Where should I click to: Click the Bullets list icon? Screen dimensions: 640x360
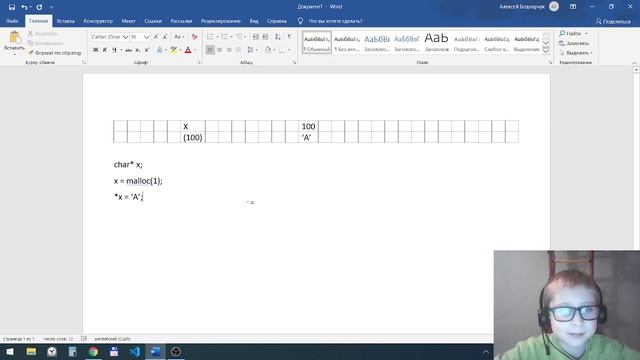click(210, 37)
